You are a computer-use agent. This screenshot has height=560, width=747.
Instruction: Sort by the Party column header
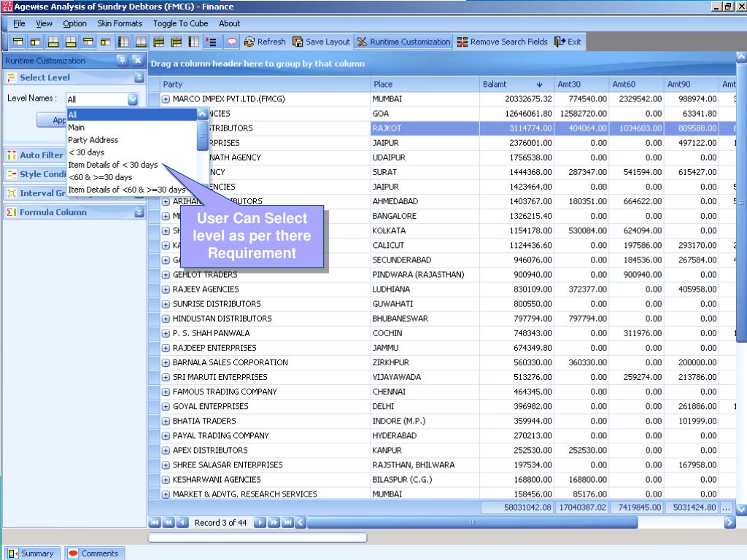pyautogui.click(x=265, y=85)
